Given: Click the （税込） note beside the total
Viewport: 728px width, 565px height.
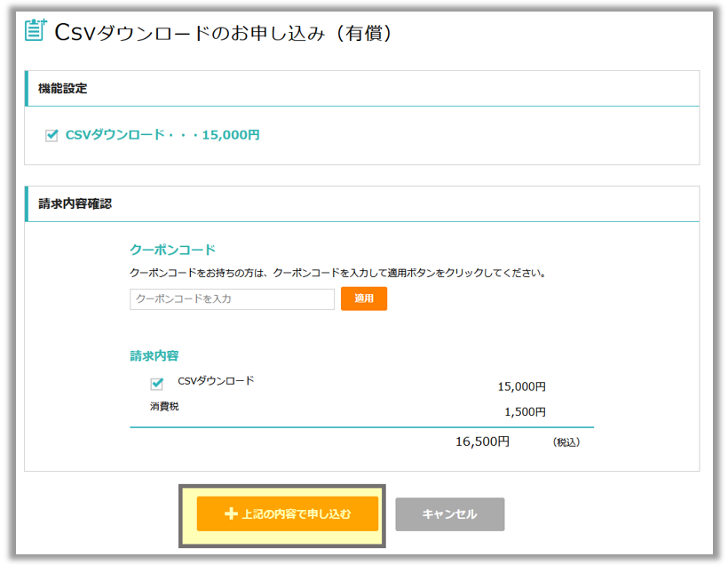Looking at the screenshot, I should (566, 442).
